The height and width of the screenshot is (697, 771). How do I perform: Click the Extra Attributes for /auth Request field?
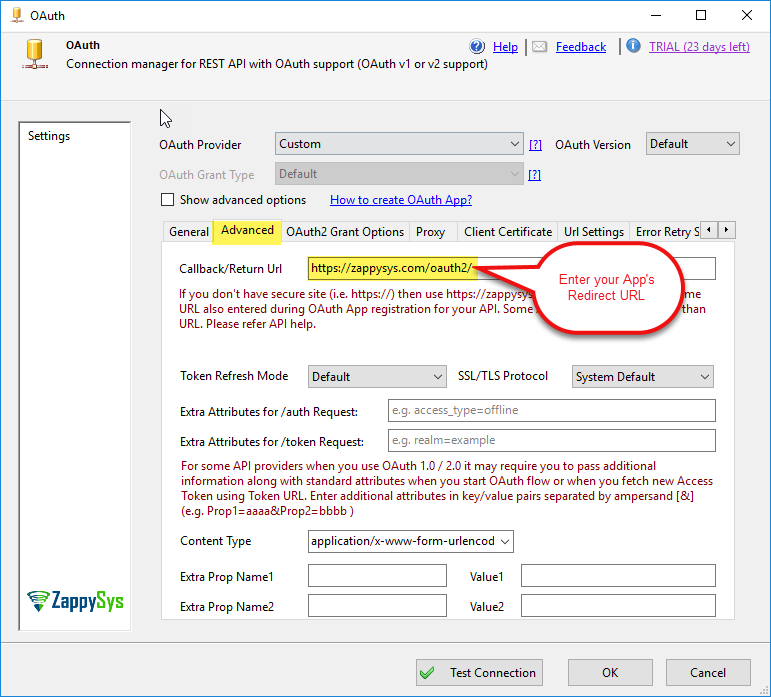[x=551, y=410]
